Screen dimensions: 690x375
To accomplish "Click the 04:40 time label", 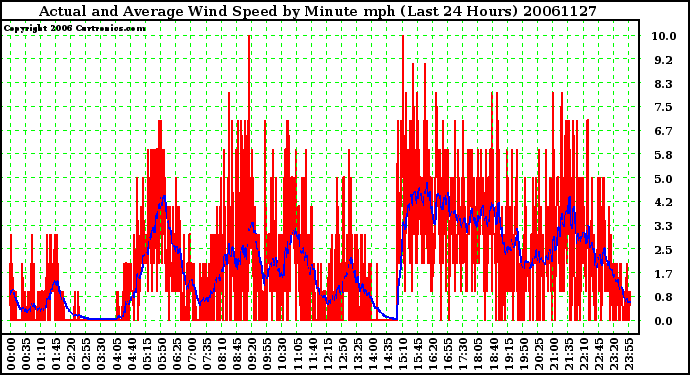I will coord(132,354).
